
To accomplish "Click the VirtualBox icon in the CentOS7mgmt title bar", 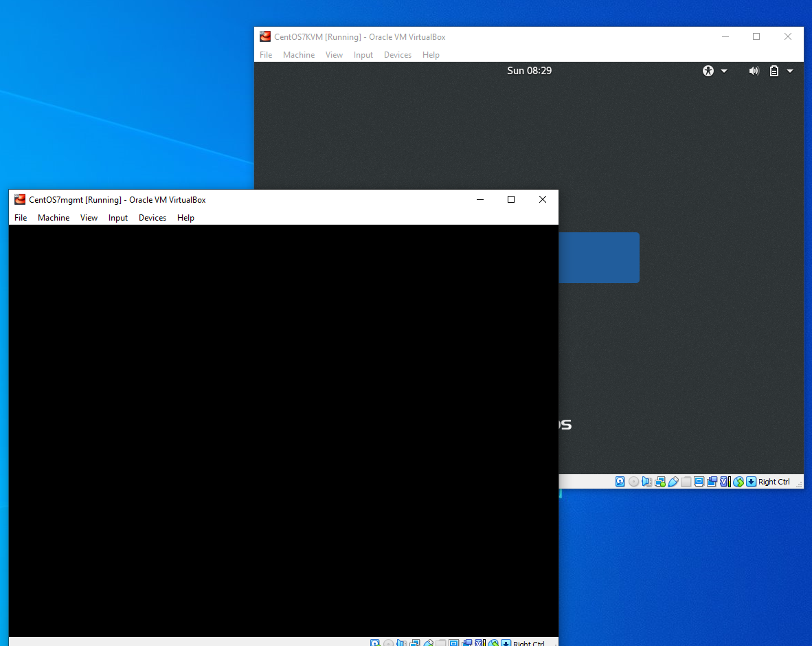I will coord(20,199).
